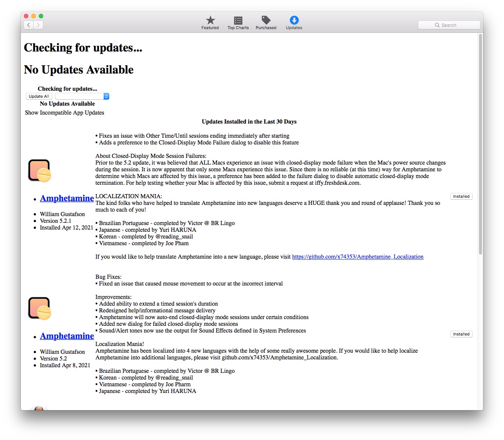Open the Purchased apps tab
The image size is (504, 440).
(266, 22)
